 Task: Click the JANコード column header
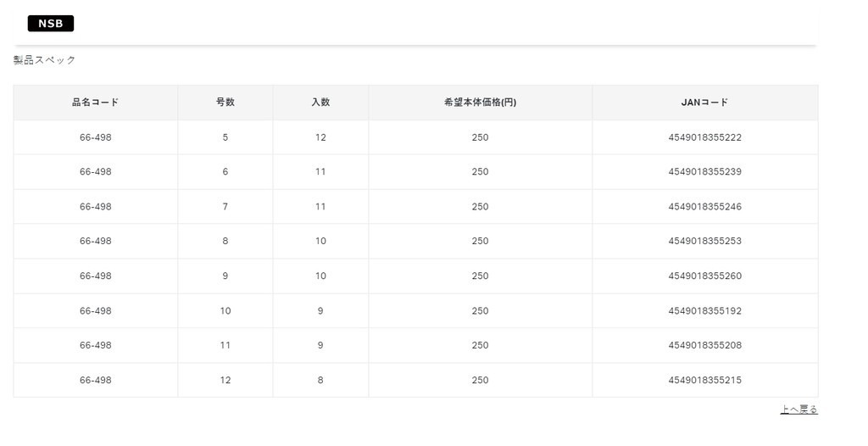[704, 103]
